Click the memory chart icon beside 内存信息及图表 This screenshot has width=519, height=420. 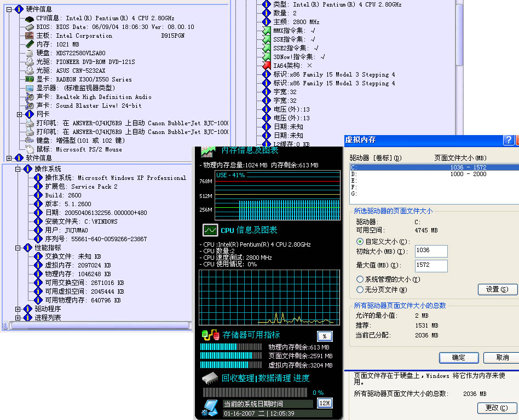pos(209,151)
